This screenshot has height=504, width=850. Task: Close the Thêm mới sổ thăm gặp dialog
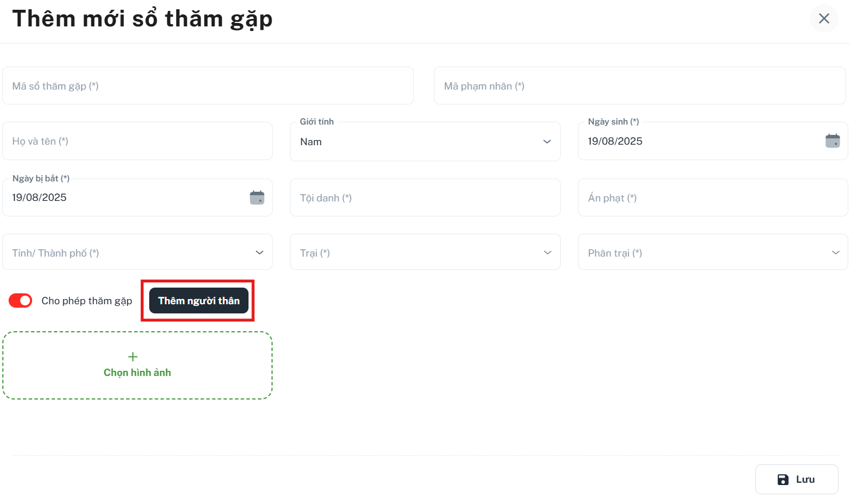824,18
